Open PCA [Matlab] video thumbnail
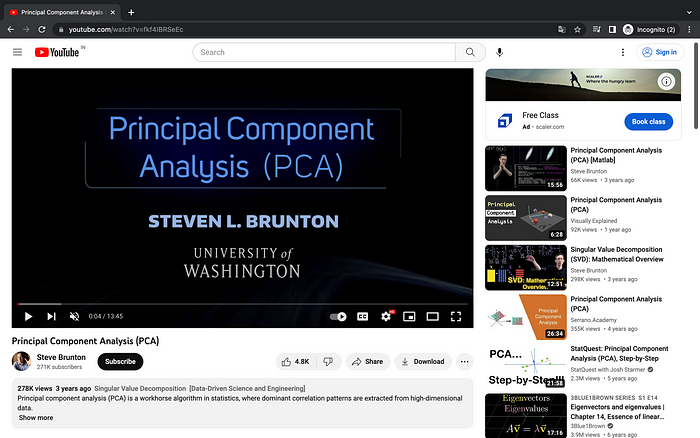 click(x=526, y=168)
